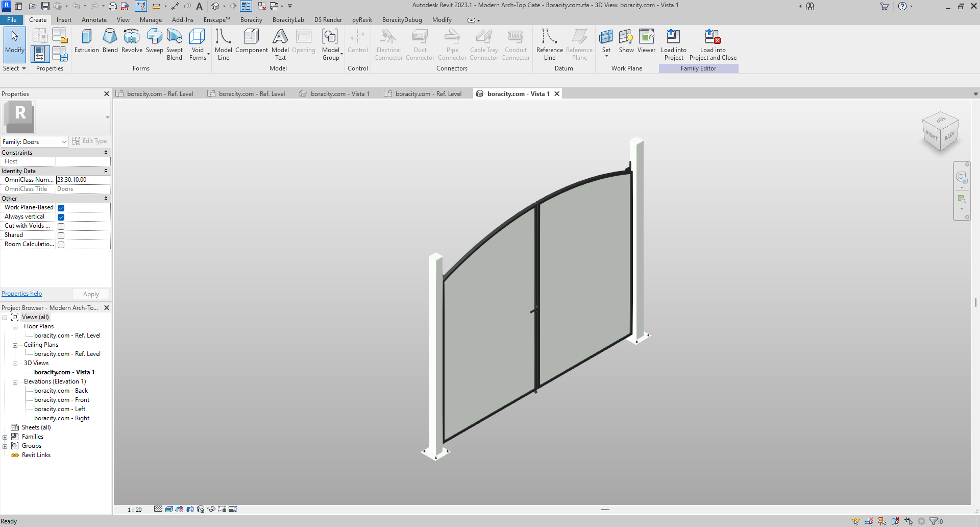Collapse the Floor Plans tree node
The width and height of the screenshot is (980, 527).
click(15, 327)
